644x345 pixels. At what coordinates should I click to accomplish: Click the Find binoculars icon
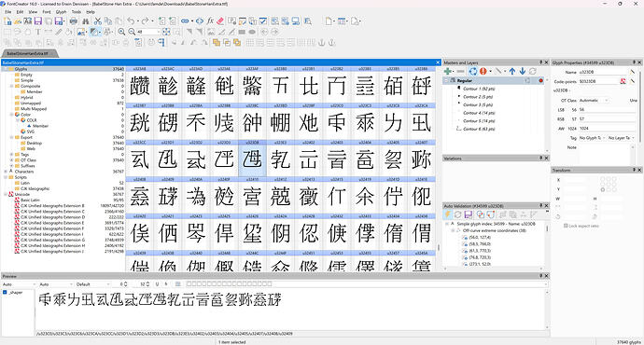[86, 21]
